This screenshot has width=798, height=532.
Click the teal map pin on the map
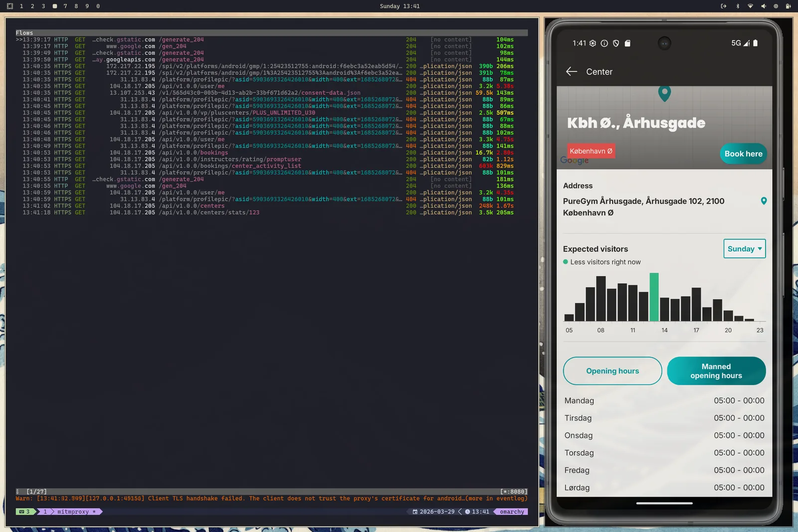click(x=664, y=93)
